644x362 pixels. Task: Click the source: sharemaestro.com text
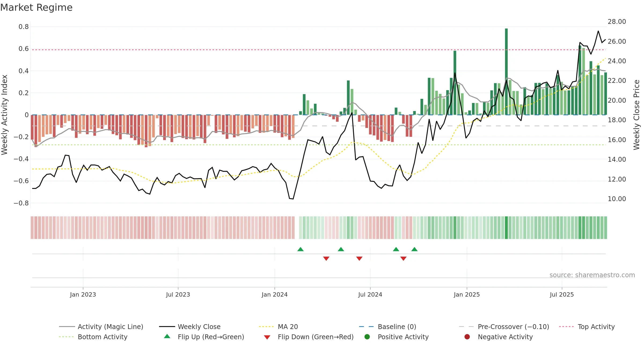(x=592, y=275)
